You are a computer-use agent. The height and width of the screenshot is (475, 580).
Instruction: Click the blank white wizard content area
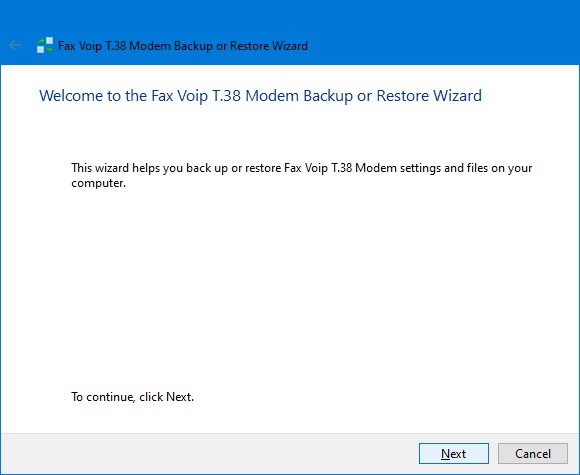pyautogui.click(x=296, y=289)
